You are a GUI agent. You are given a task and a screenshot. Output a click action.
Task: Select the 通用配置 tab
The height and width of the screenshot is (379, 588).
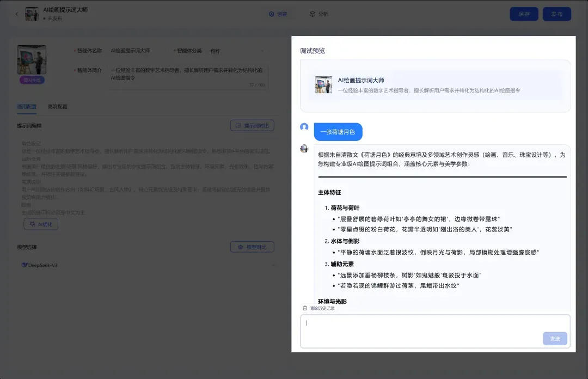pyautogui.click(x=27, y=107)
